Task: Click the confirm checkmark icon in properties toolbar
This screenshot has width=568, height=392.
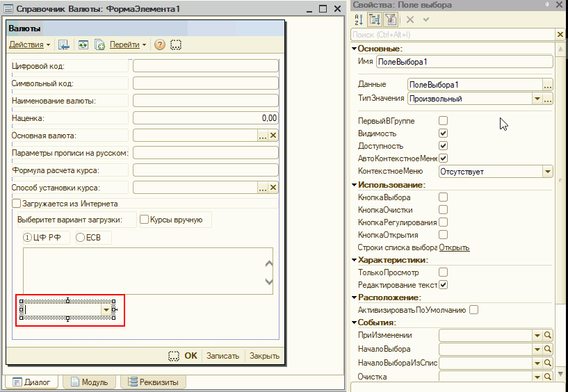Action: coord(426,19)
